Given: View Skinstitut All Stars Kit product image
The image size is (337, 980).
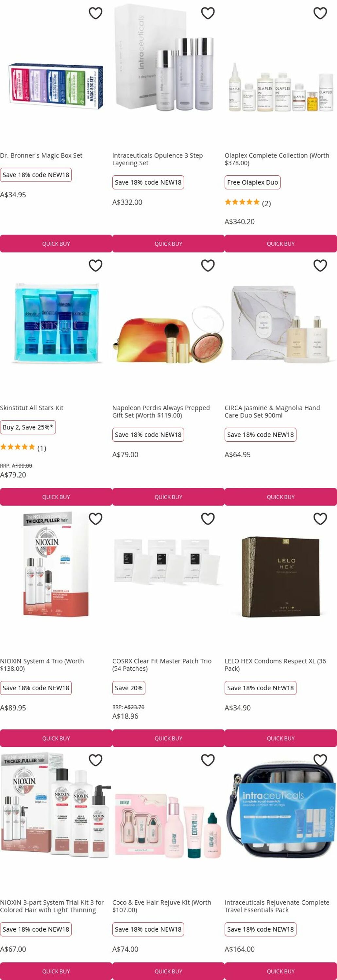Looking at the screenshot, I should pyautogui.click(x=56, y=323).
